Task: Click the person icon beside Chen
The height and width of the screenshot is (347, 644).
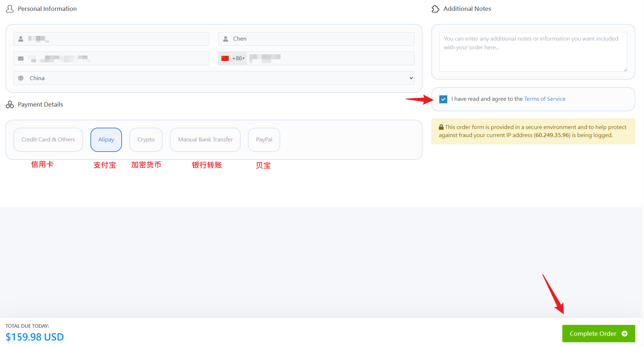Action: pos(225,39)
